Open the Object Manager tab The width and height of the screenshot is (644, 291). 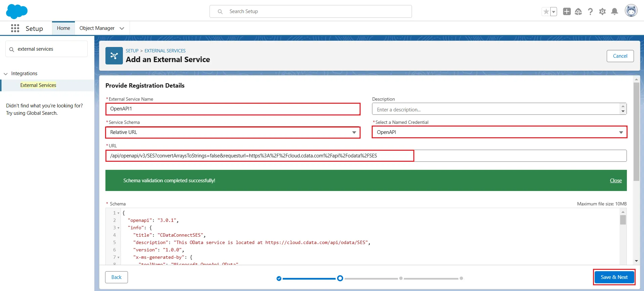pyautogui.click(x=97, y=28)
